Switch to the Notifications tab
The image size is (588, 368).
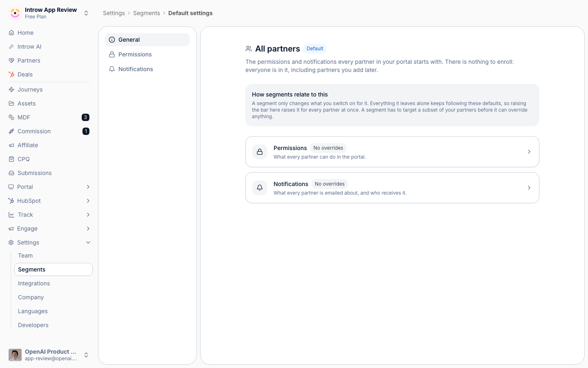tap(147, 69)
